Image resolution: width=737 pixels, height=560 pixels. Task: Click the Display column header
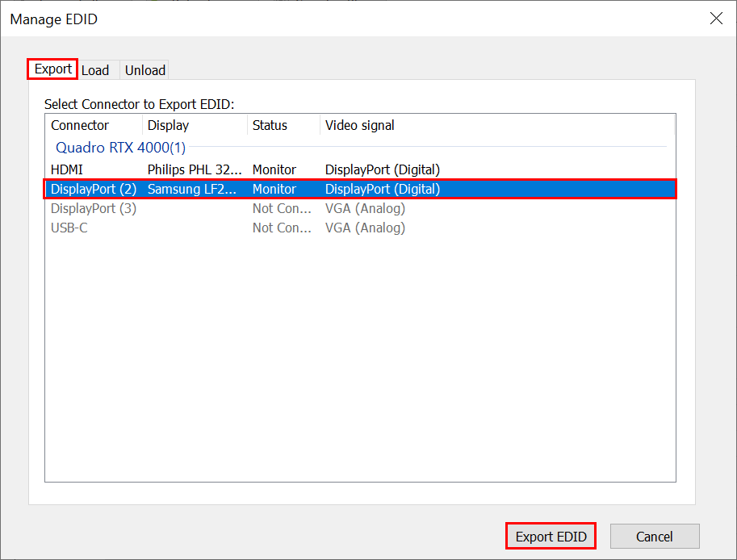click(168, 125)
